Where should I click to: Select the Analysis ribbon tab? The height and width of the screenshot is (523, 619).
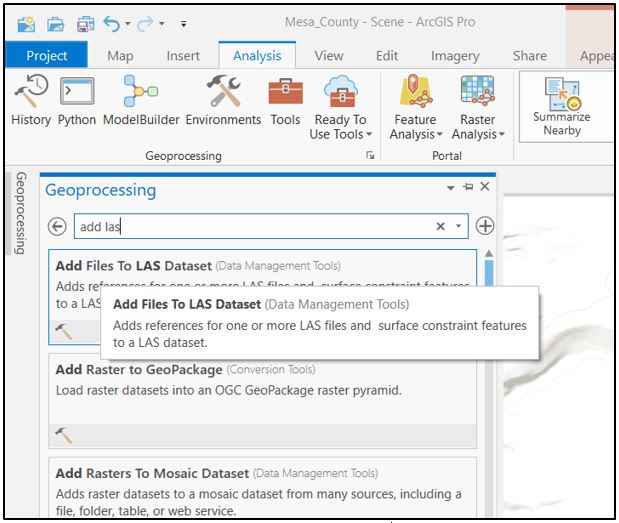pyautogui.click(x=257, y=56)
